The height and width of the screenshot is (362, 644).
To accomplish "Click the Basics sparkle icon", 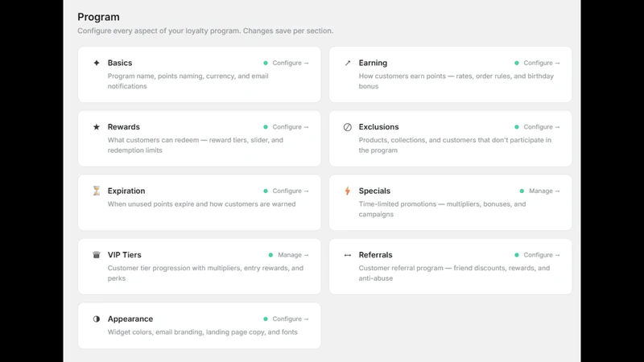I will (x=97, y=63).
